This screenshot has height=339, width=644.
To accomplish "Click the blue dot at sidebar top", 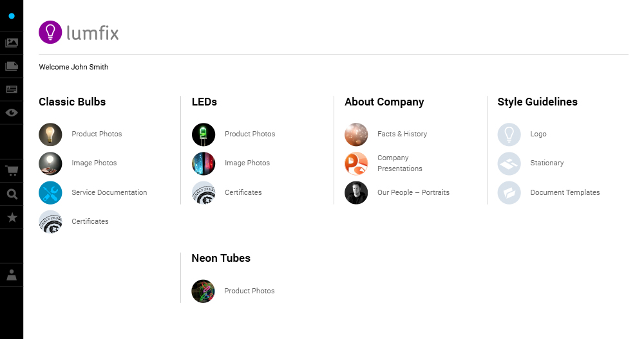I will tap(12, 15).
